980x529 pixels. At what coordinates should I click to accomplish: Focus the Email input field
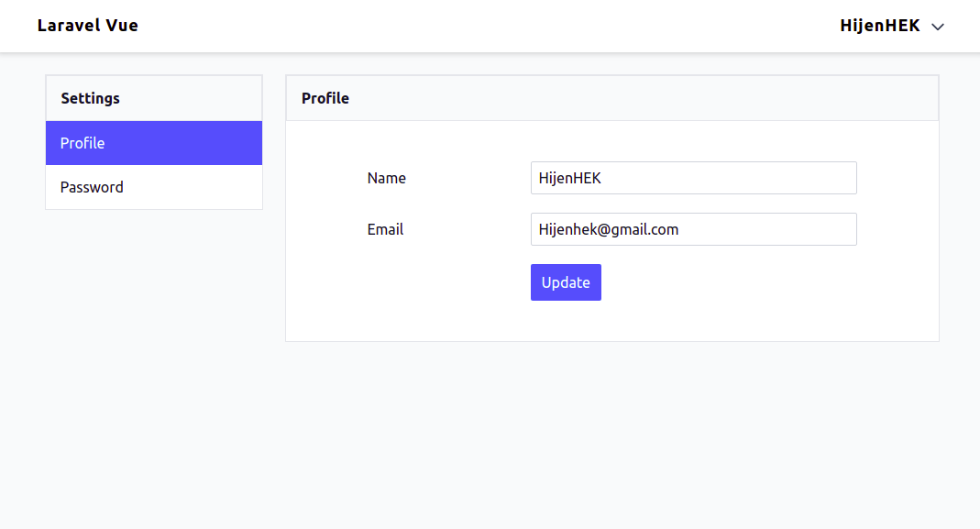tap(693, 229)
